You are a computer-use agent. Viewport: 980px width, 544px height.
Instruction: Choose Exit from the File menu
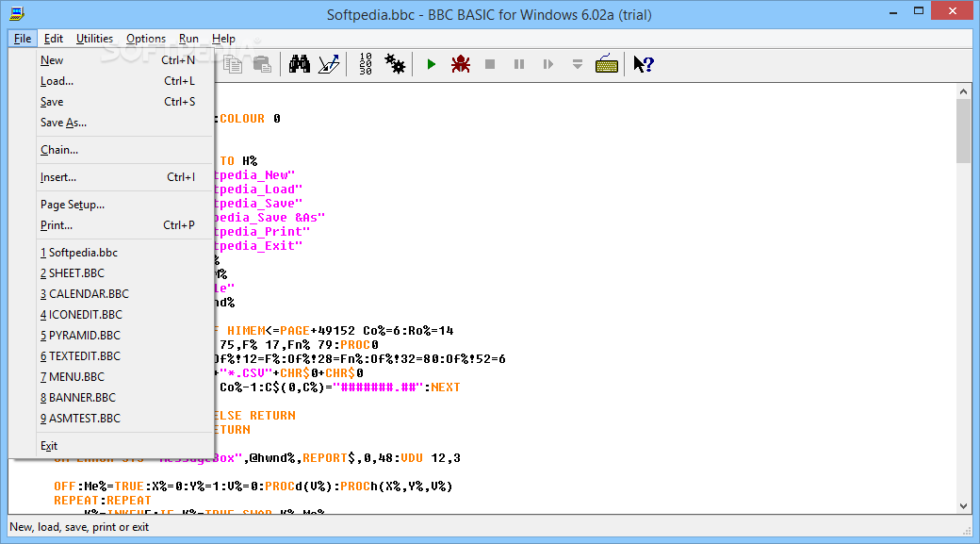click(x=118, y=446)
